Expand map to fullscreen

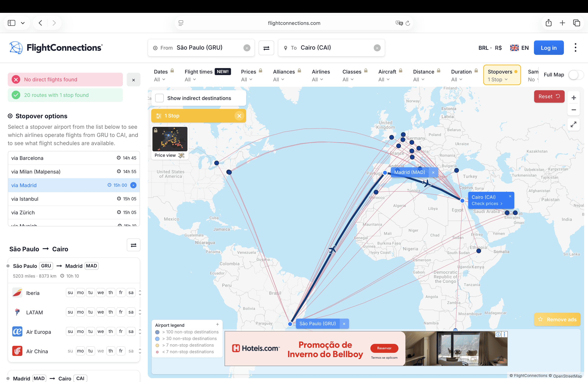[x=573, y=124]
